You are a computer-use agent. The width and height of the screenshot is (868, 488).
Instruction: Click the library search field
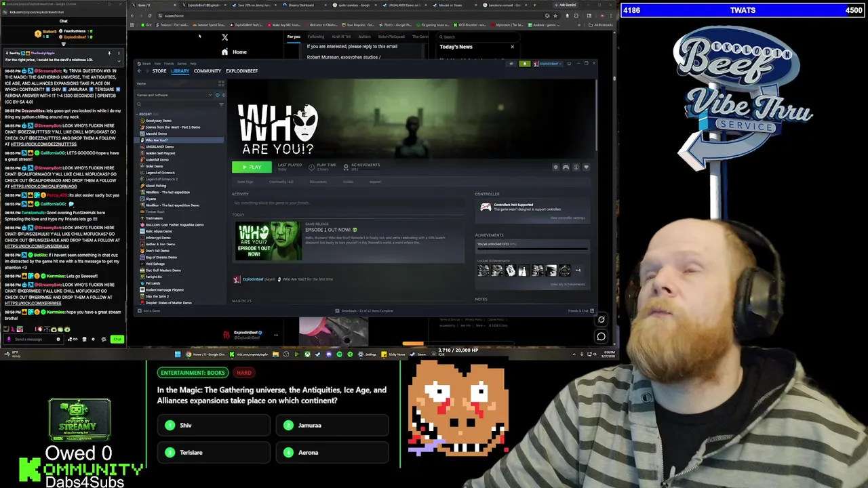click(x=176, y=104)
